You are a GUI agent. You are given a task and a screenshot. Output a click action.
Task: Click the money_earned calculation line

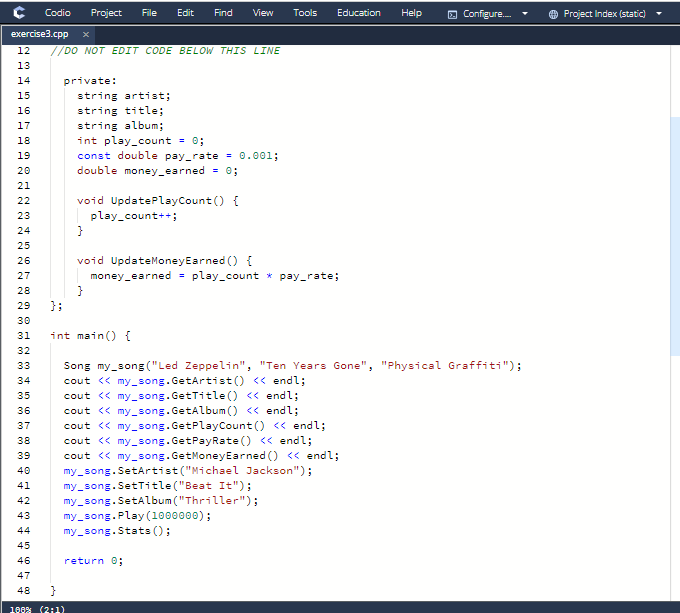click(x=215, y=276)
